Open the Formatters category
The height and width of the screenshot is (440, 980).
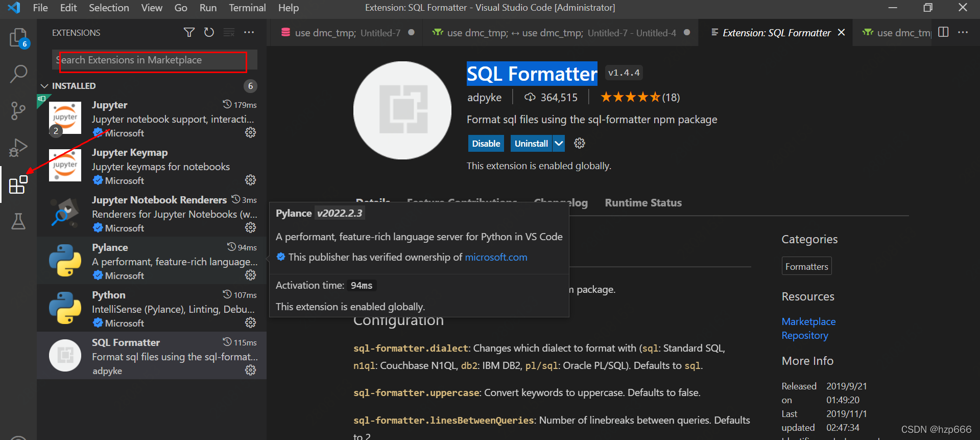807,266
